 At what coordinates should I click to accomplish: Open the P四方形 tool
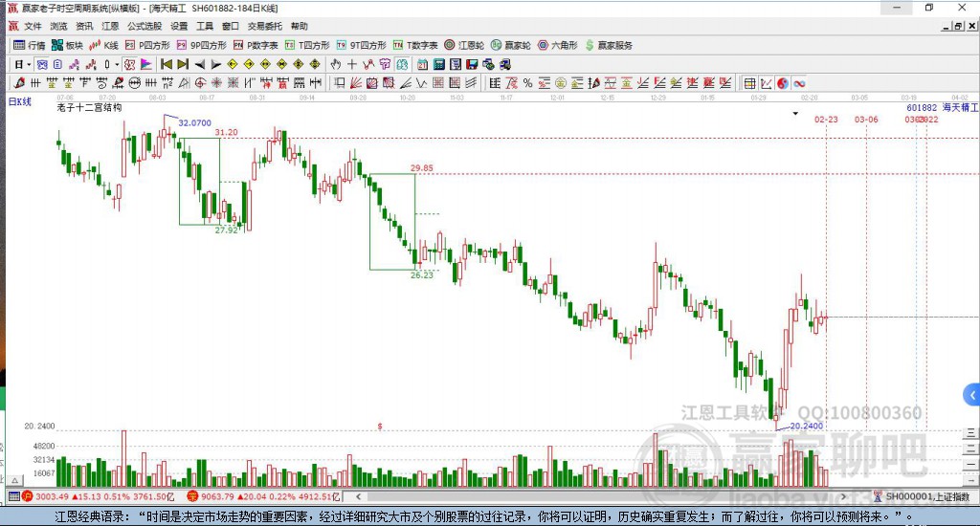point(147,45)
